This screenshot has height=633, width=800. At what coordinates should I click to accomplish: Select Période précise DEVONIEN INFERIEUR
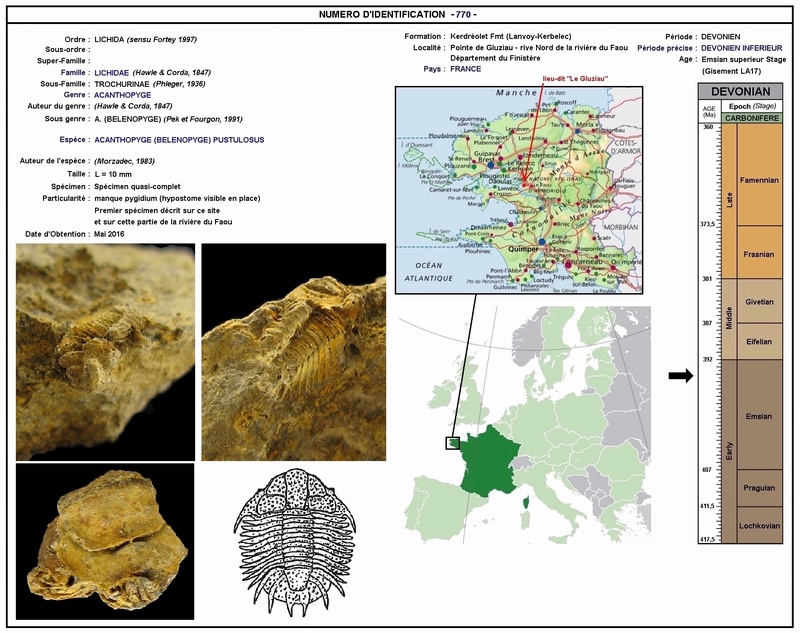click(741, 48)
